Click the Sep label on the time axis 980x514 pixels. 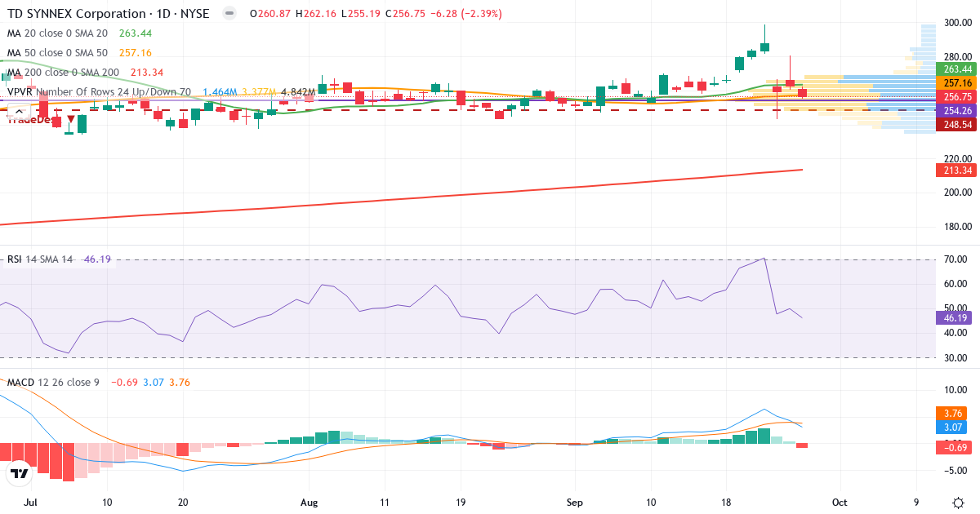tap(575, 503)
